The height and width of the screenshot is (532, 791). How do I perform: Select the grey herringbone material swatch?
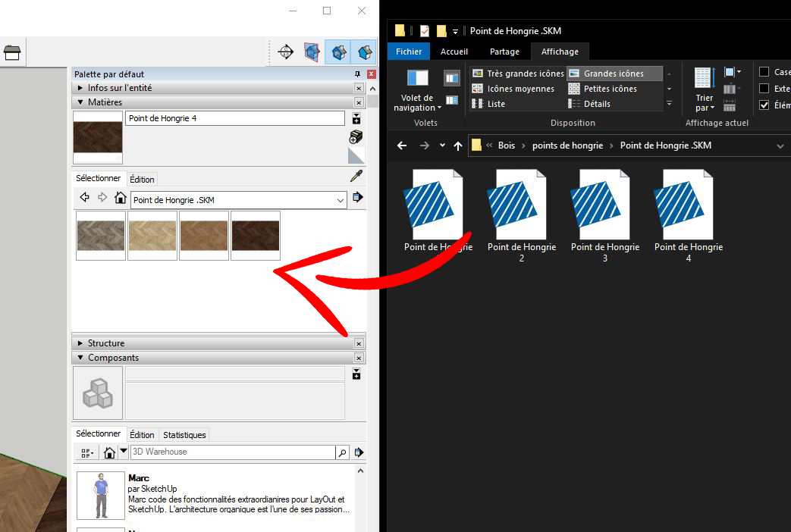[x=101, y=236]
